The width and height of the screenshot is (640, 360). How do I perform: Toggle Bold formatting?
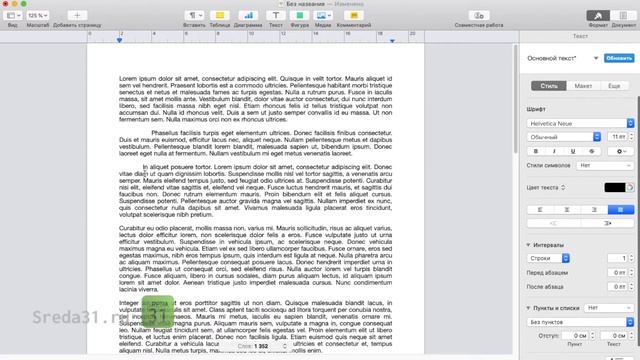(x=536, y=151)
